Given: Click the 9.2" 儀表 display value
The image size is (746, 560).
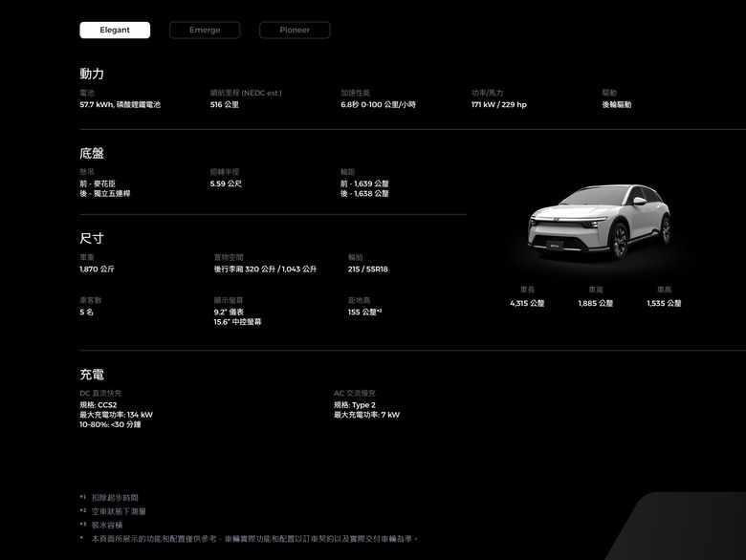Looking at the screenshot, I should coord(229,312).
